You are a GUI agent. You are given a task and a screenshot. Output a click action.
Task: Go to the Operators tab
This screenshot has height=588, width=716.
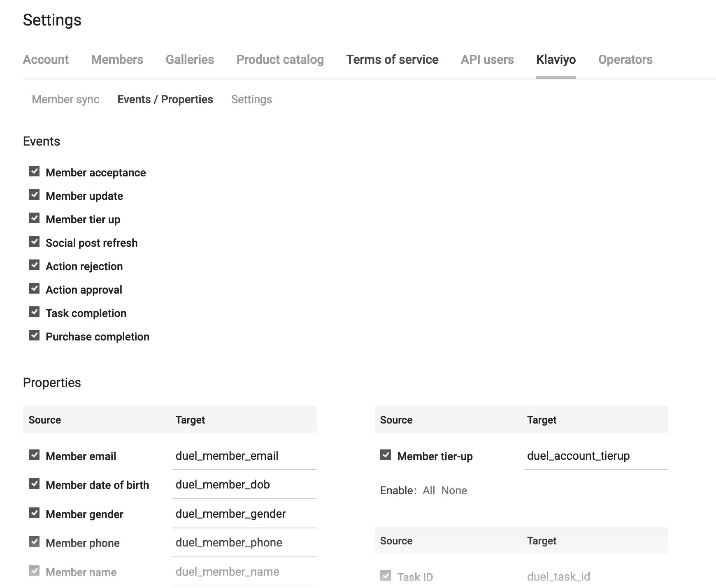(625, 60)
